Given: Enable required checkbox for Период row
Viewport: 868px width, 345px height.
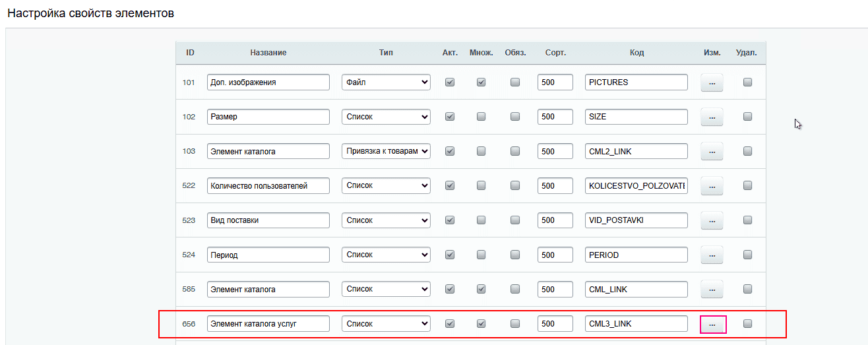Looking at the screenshot, I should tap(515, 255).
